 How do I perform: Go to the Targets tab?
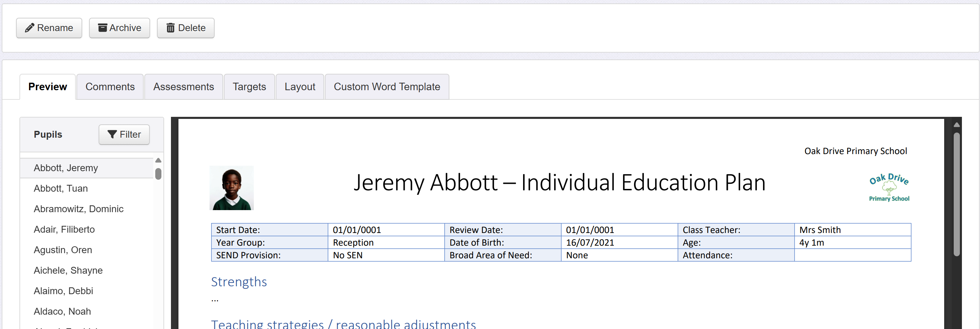pyautogui.click(x=249, y=87)
